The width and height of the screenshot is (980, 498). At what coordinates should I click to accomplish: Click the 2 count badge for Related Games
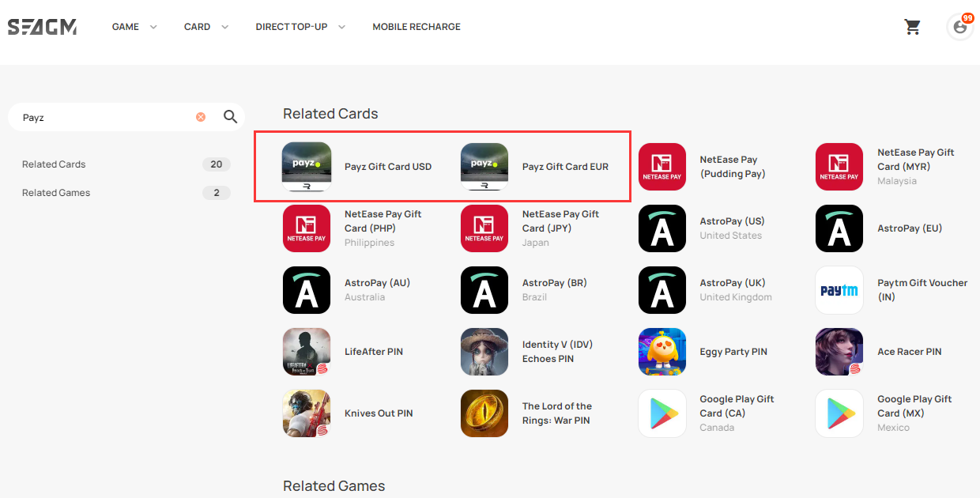pyautogui.click(x=217, y=193)
